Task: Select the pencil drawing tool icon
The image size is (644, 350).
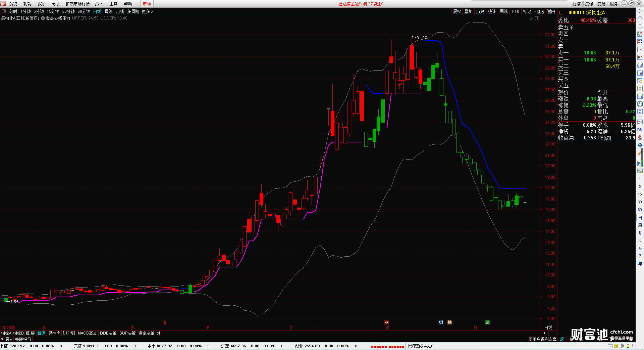Action: tap(640, 153)
